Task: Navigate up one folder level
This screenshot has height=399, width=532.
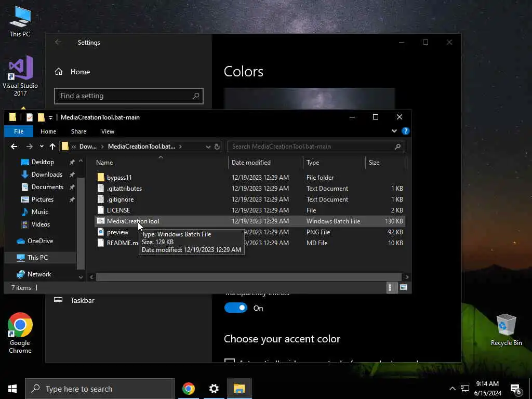Action: 52,147
